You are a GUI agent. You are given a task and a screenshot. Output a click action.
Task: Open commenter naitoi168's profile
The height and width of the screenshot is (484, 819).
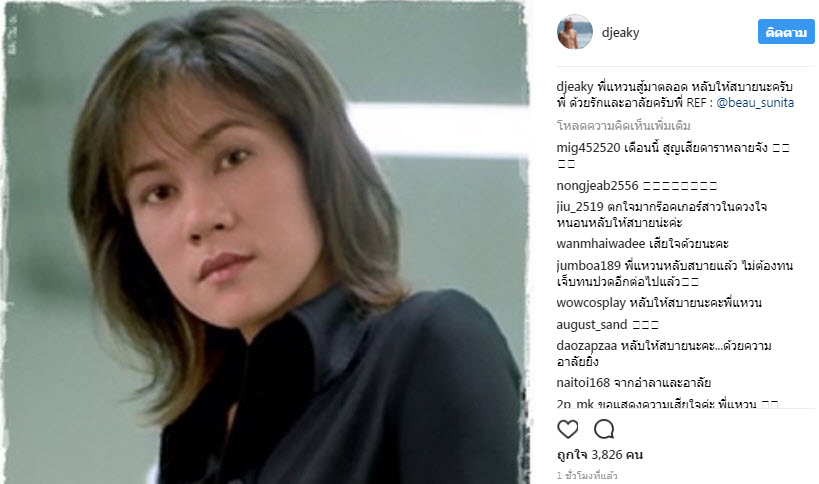pyautogui.click(x=583, y=383)
